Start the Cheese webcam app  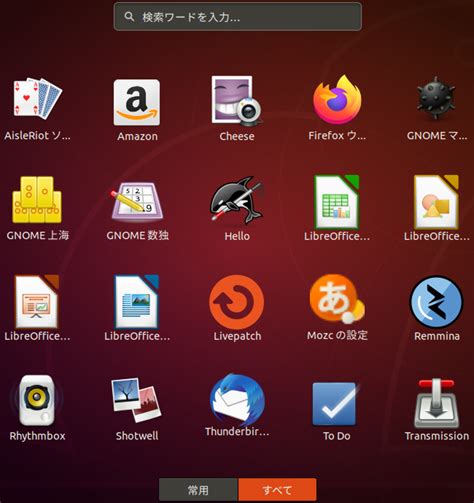pyautogui.click(x=237, y=101)
